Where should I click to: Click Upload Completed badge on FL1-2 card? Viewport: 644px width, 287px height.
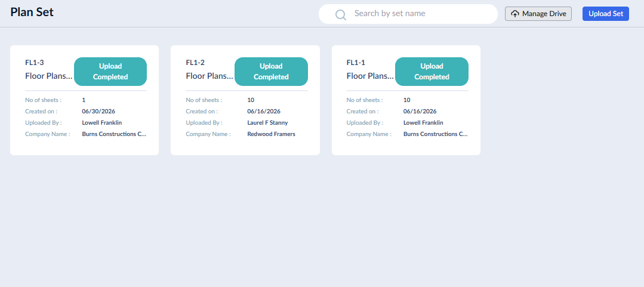(x=271, y=72)
